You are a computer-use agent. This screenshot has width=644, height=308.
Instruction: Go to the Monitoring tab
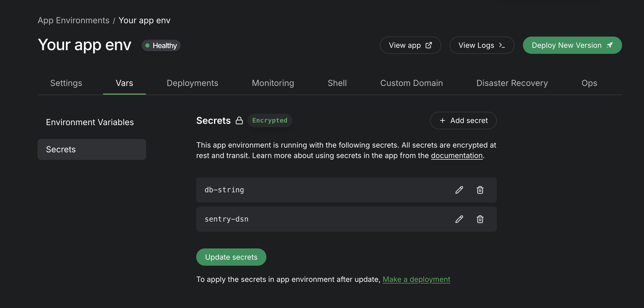point(273,83)
